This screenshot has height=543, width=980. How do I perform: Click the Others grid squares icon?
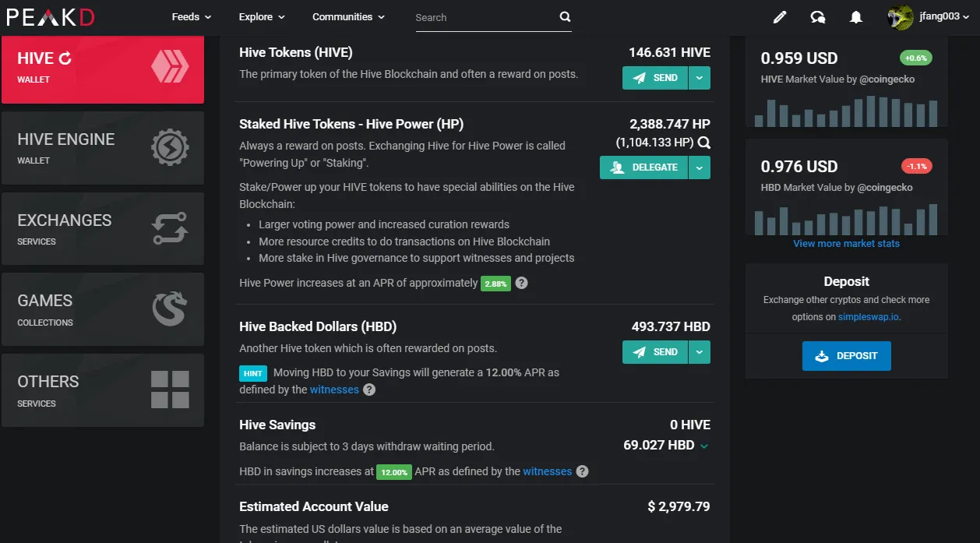click(170, 390)
